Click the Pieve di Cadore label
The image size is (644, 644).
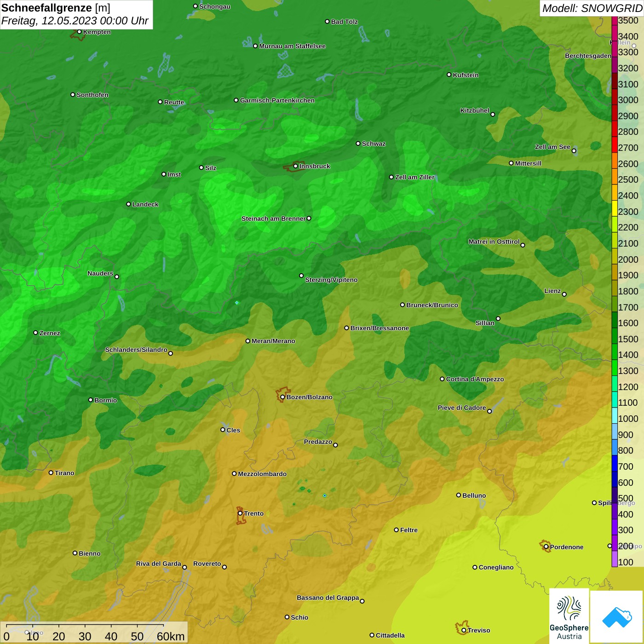(x=462, y=408)
